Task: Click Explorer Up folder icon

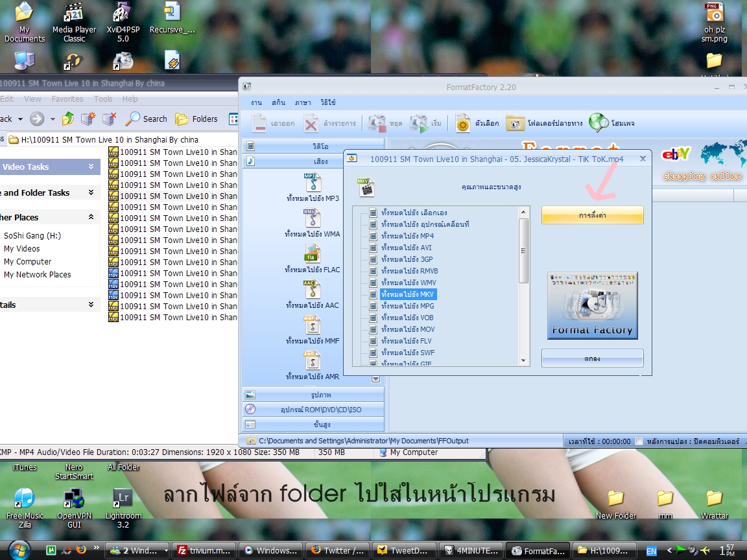Action: 68,119
